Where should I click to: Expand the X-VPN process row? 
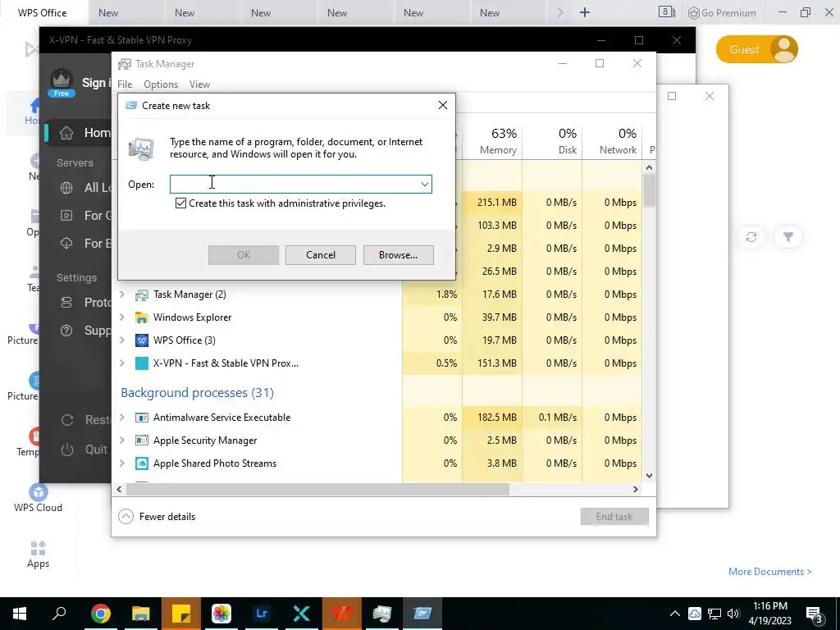122,363
